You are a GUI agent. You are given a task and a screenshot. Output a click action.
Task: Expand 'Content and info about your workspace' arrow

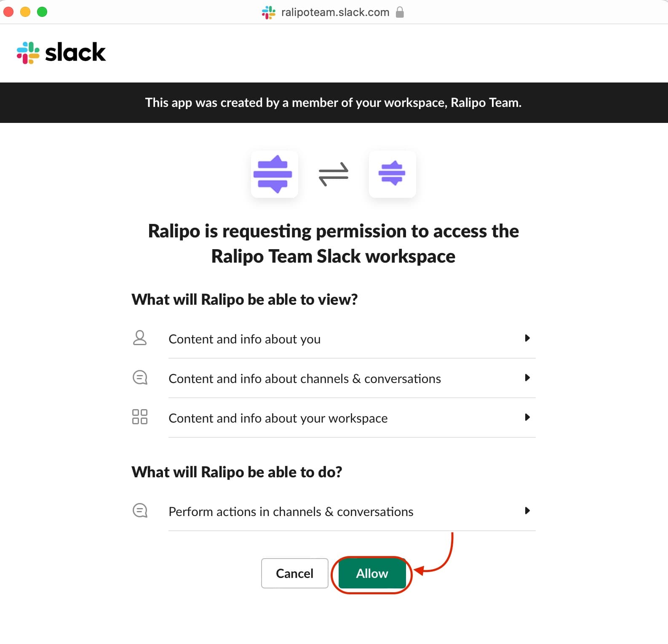click(x=527, y=417)
